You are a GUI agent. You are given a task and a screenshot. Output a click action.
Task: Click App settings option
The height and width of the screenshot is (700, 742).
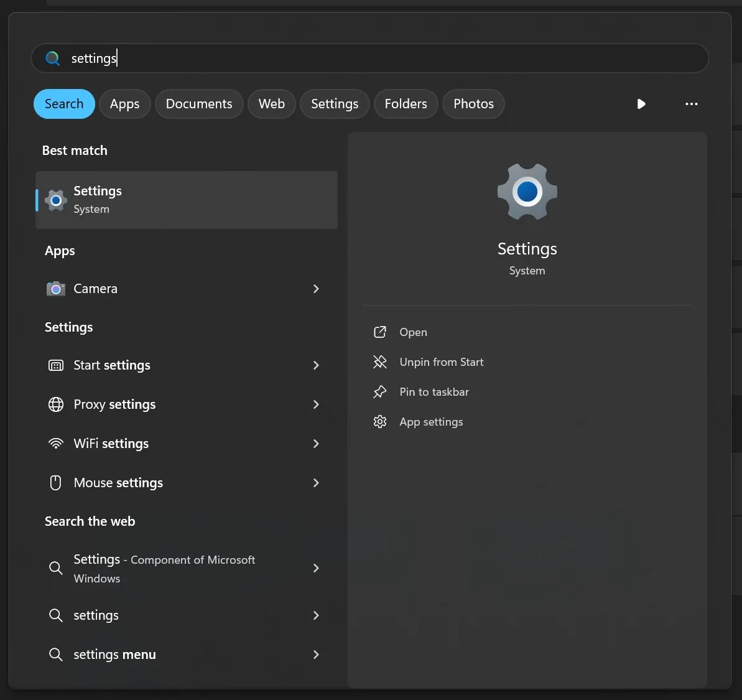(431, 422)
